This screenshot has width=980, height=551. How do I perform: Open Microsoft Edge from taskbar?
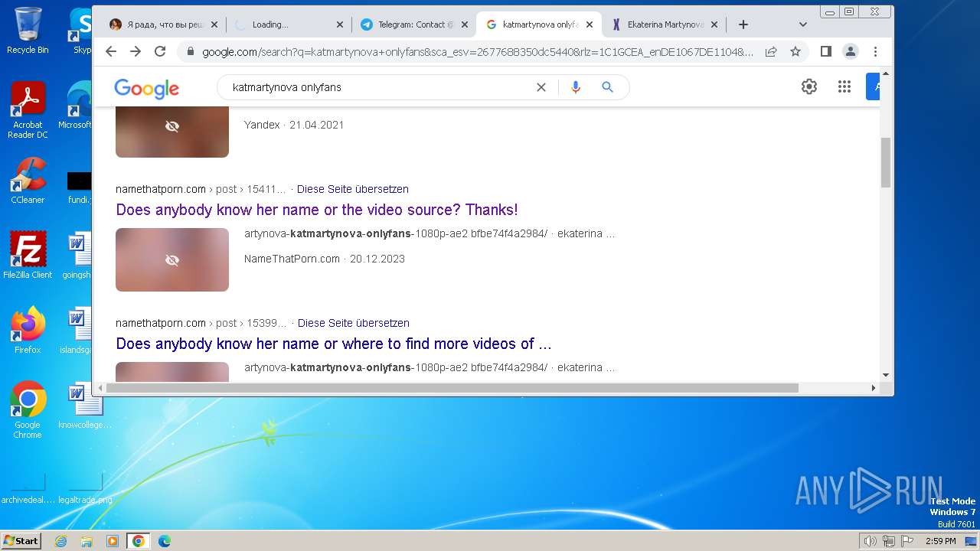point(165,541)
